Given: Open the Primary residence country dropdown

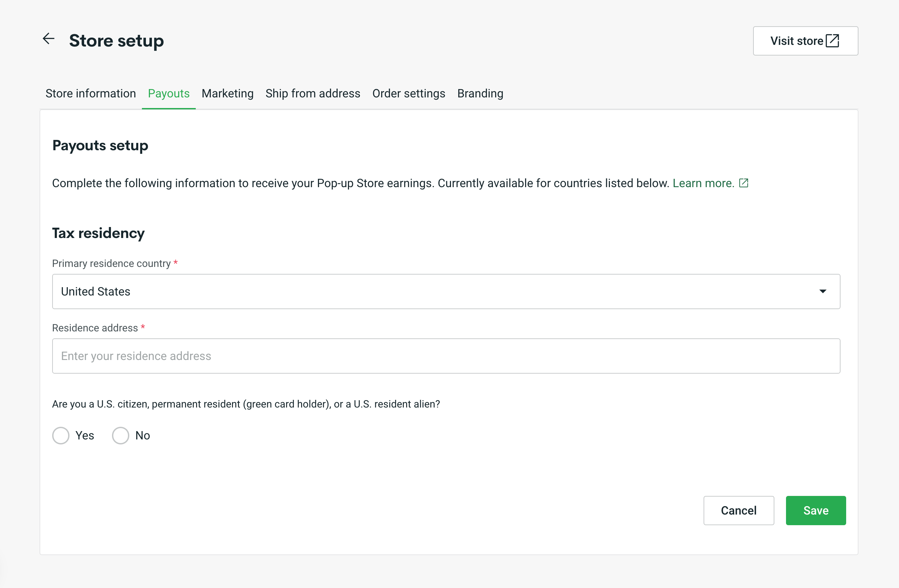Looking at the screenshot, I should point(446,292).
